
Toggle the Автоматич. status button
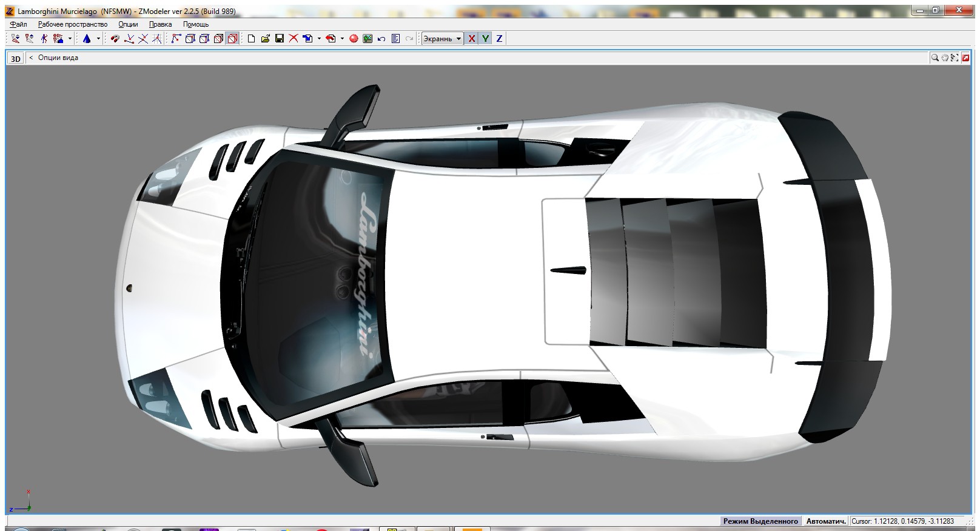pos(826,521)
